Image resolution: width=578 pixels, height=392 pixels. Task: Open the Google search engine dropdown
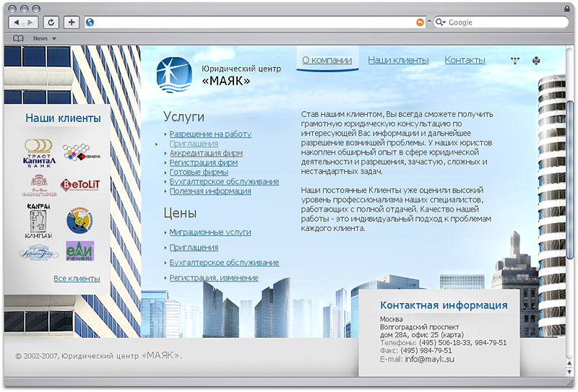point(440,22)
